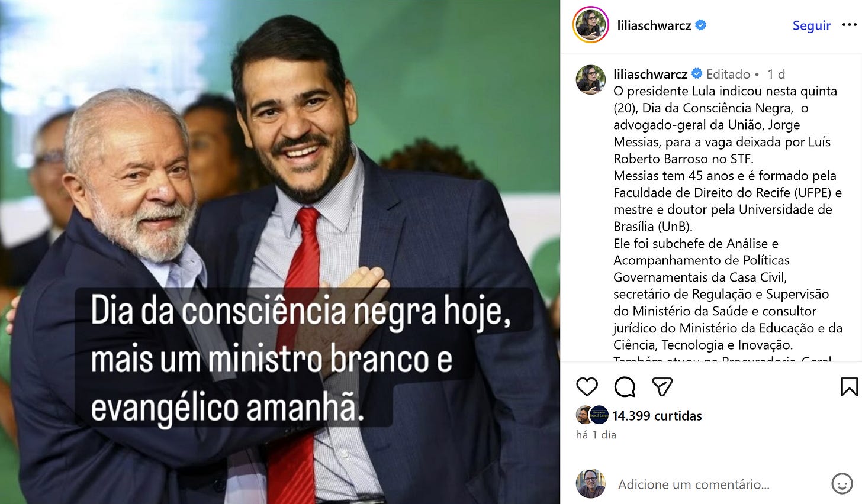Open liliaschwarcz profile from the caption username
The width and height of the screenshot is (862, 504).
tap(651, 74)
